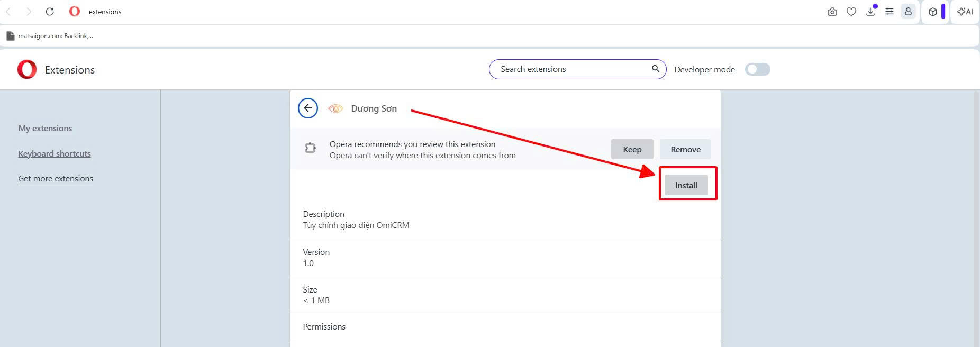Open the heart bookmarks icon
Viewport: 980px width, 347px height.
(x=851, y=12)
